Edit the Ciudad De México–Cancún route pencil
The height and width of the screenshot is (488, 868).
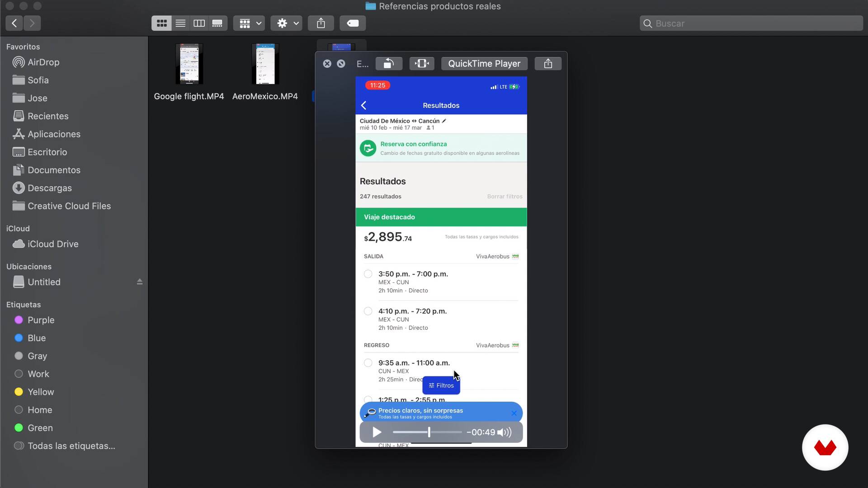click(444, 121)
